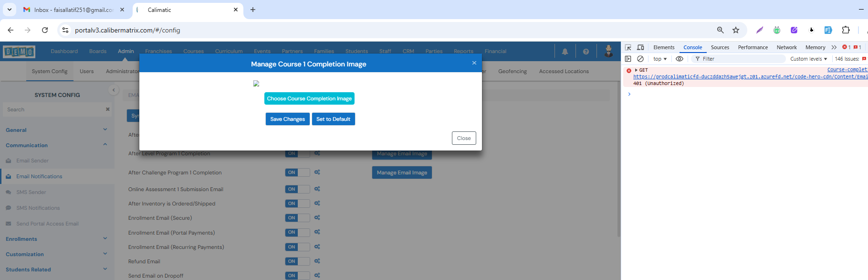Collapse the sidebar with the chevron button
This screenshot has height=280, width=868.
114,90
